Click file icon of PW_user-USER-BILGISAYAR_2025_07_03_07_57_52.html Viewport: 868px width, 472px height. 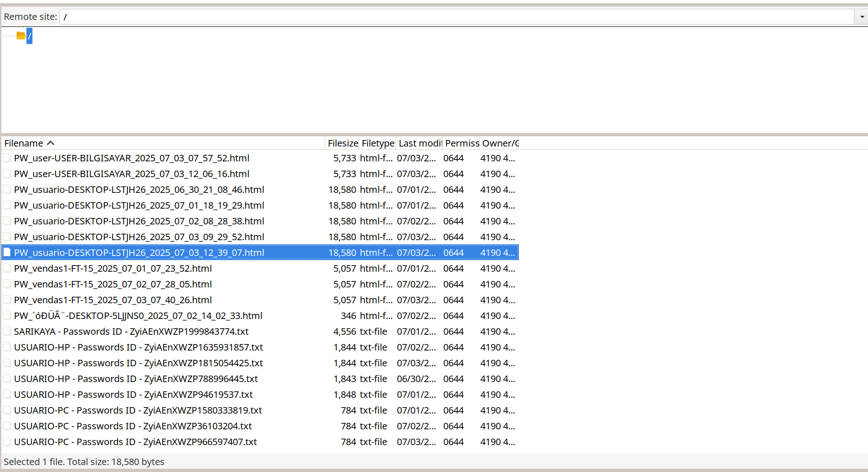tap(7, 158)
